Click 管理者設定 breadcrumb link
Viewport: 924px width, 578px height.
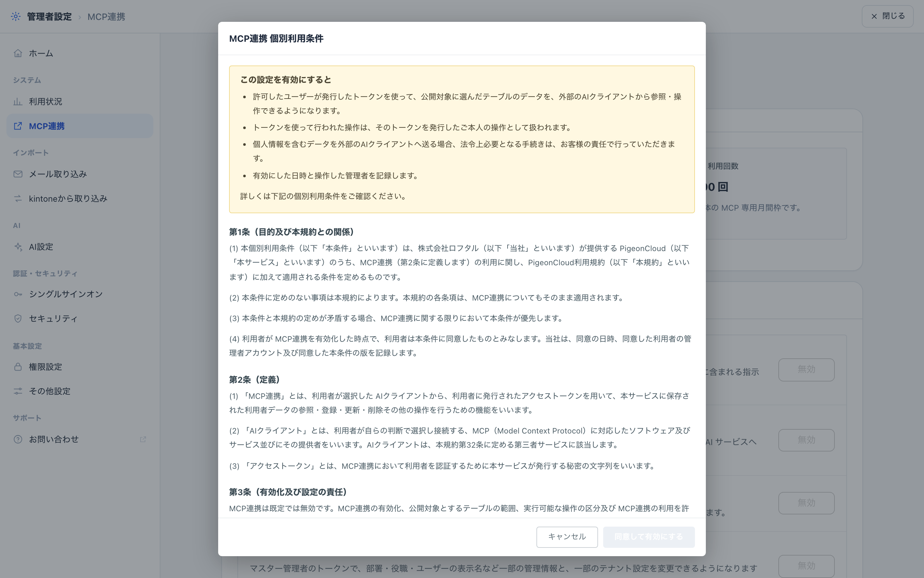pyautogui.click(x=49, y=16)
